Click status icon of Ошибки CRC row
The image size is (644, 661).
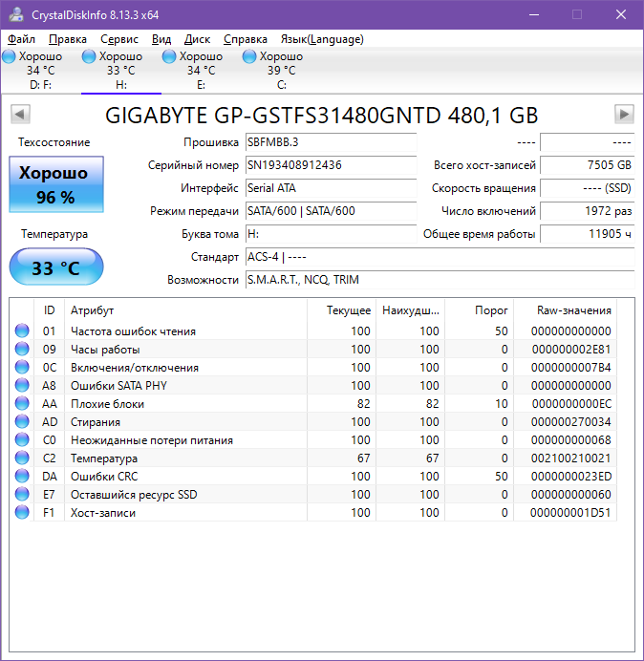[22, 477]
